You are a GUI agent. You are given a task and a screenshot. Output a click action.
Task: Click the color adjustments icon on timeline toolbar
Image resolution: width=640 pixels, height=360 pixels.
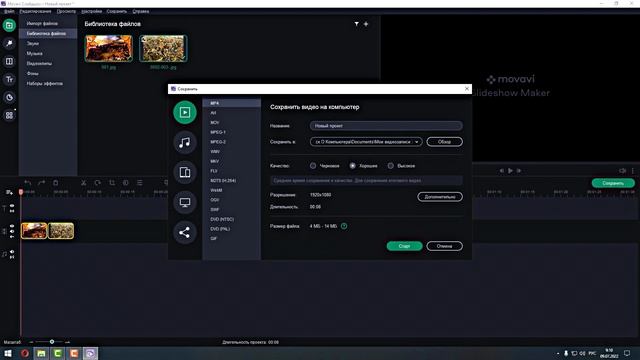(x=126, y=183)
